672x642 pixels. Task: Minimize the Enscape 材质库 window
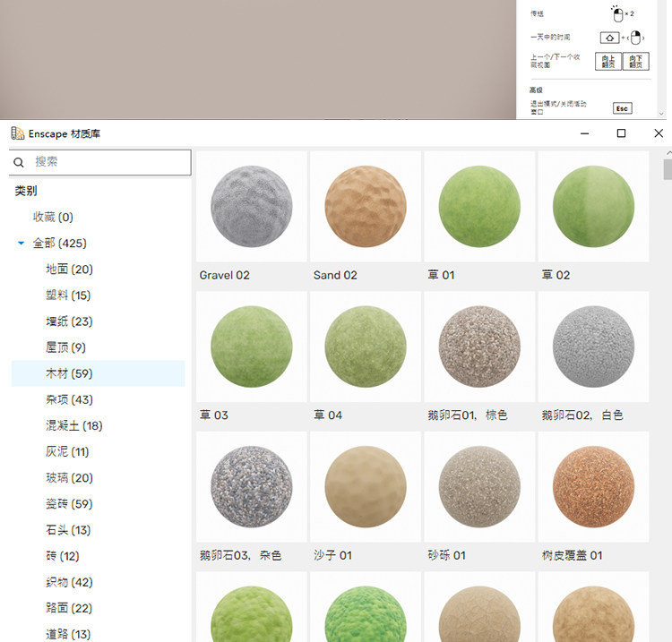coord(584,133)
